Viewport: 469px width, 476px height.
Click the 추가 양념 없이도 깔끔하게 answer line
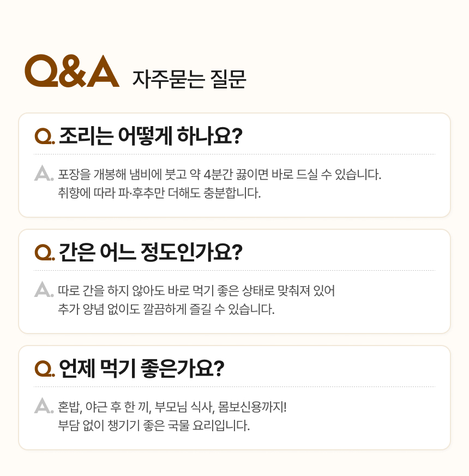166,310
